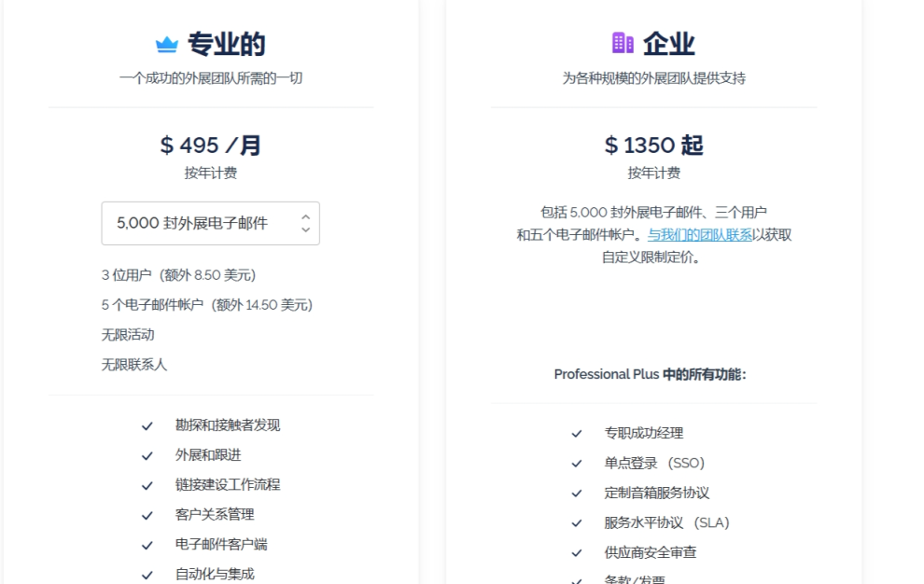
Task: Select the 电子邮件客户端 feature text
Action: click(221, 544)
